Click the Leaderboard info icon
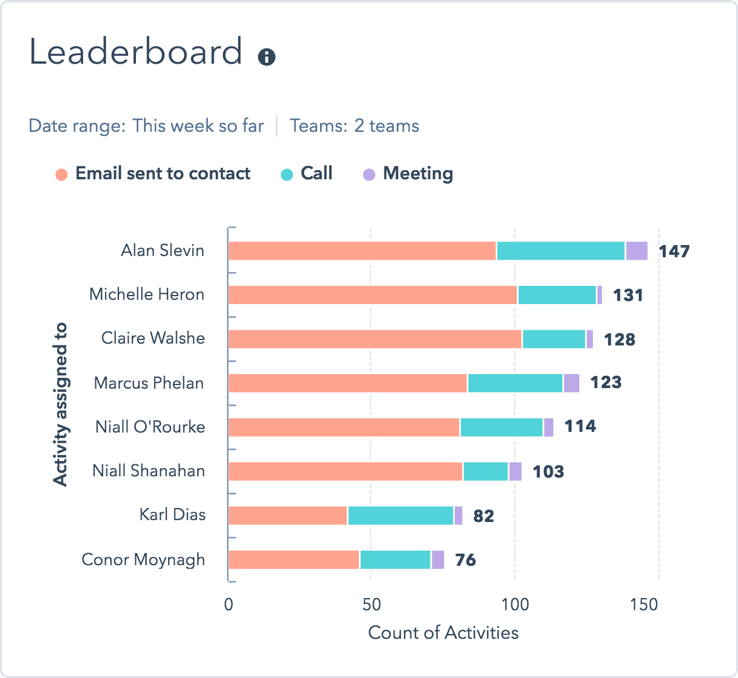This screenshot has height=678, width=738. (266, 57)
